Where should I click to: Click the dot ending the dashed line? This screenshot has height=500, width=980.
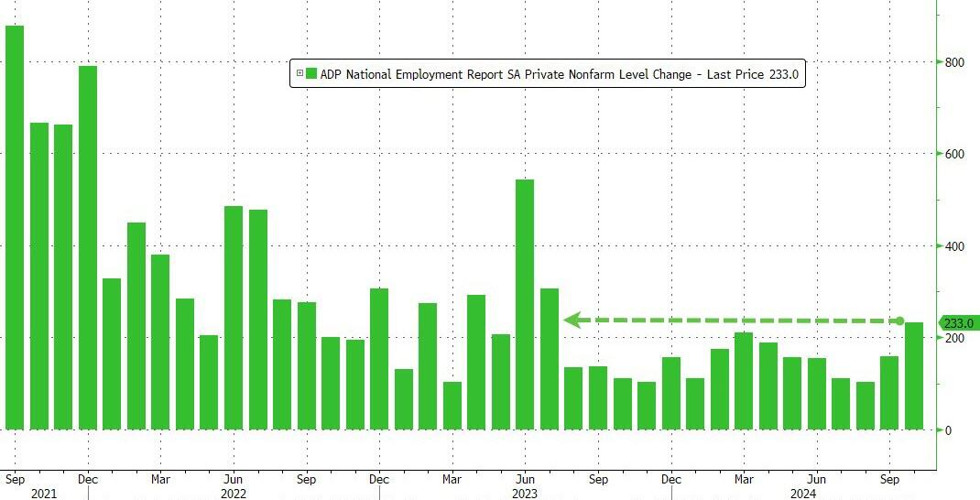tap(899, 321)
